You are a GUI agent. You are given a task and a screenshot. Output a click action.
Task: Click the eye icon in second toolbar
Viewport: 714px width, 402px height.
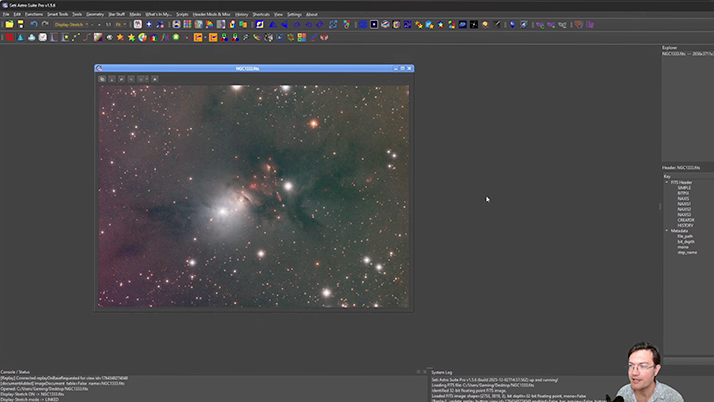(109, 37)
